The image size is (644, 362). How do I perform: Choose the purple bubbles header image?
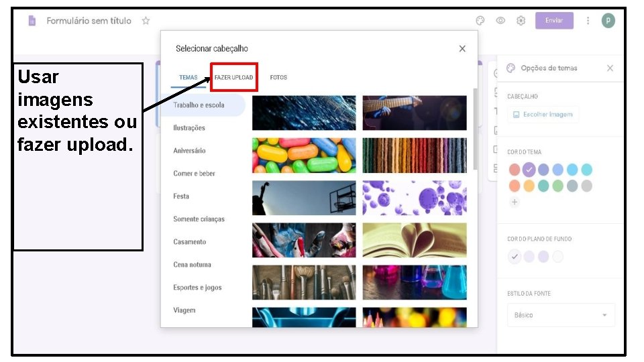[415, 198]
